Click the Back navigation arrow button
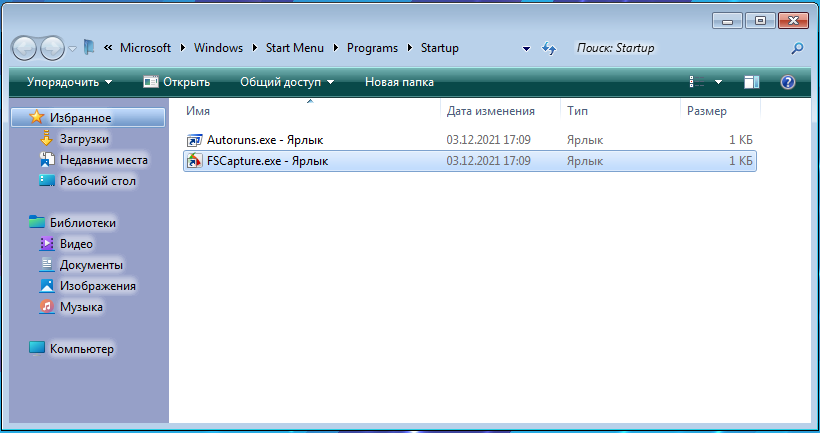Viewport: 820px width, 433px height. click(25, 47)
